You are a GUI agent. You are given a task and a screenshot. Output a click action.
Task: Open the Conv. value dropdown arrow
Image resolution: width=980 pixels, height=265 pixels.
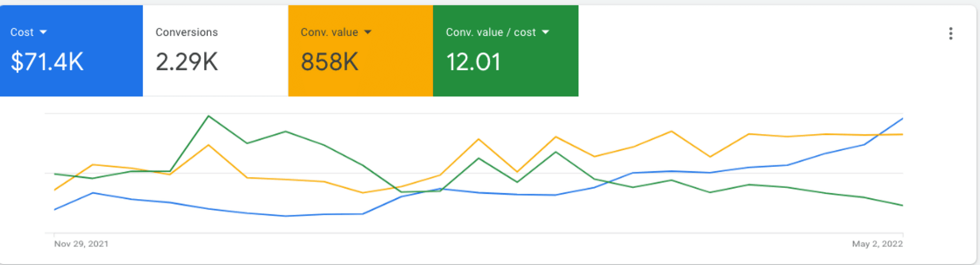(368, 32)
